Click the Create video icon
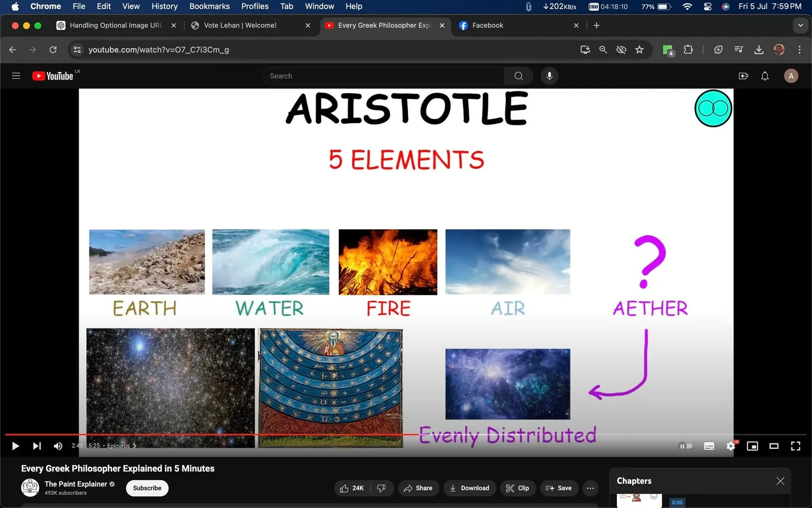 743,76
